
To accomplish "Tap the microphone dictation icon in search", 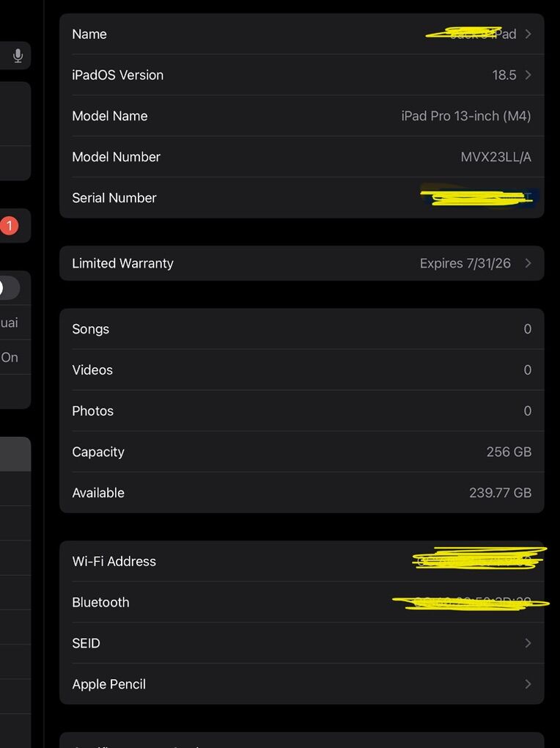I will point(18,56).
